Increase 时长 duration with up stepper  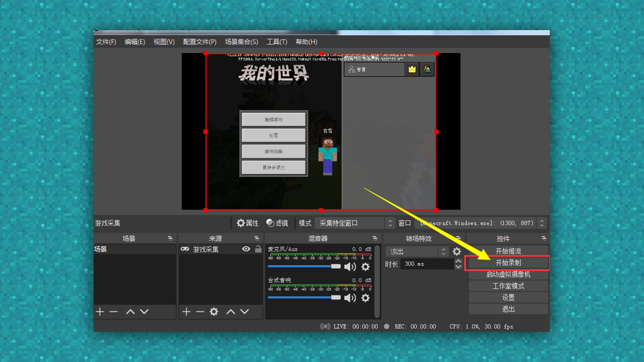[458, 261]
